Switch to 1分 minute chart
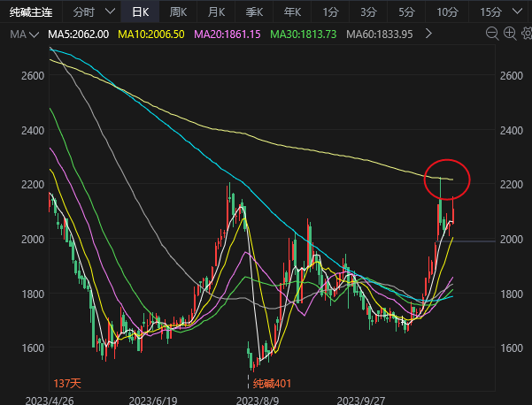 tap(330, 12)
